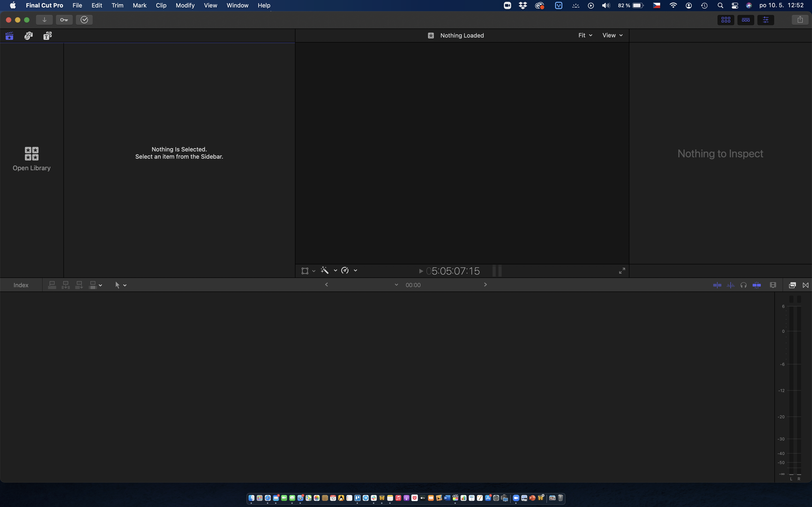
Task: Open the Transitions browser icon
Action: [805, 285]
